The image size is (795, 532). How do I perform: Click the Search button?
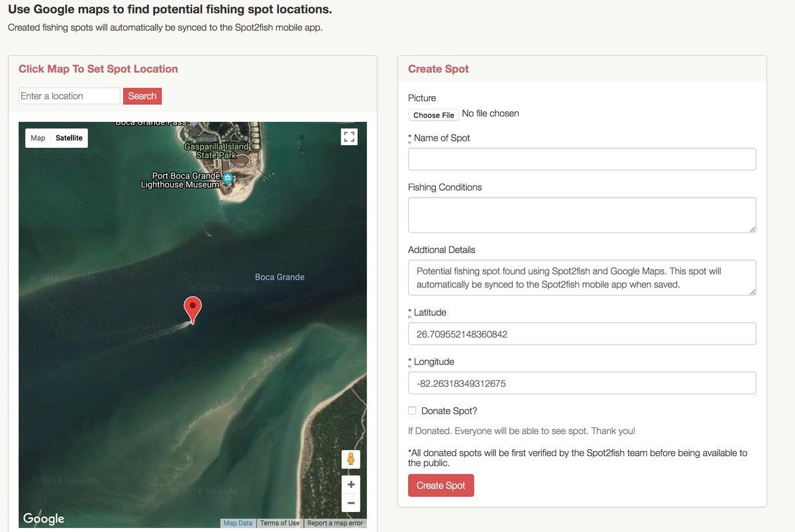pyautogui.click(x=142, y=96)
